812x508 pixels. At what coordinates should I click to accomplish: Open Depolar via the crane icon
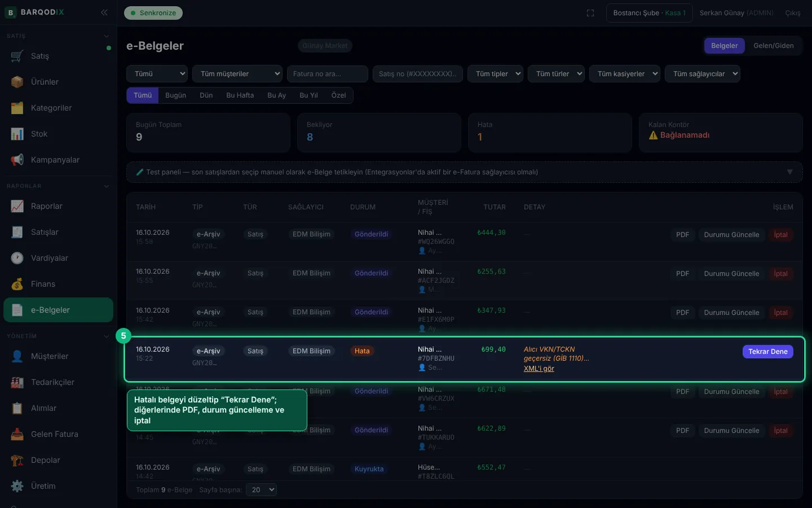(x=17, y=460)
